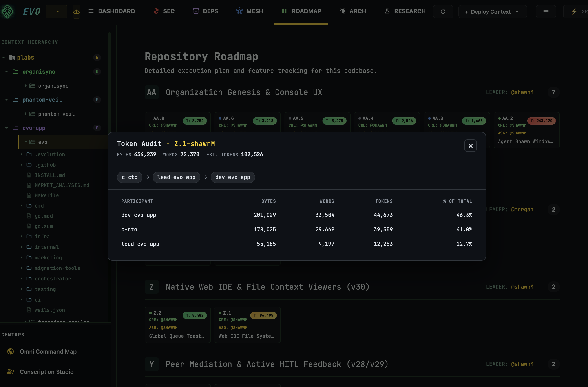The height and width of the screenshot is (387, 588).
Task: Click the AA section @shawnM leader link
Action: click(x=522, y=92)
